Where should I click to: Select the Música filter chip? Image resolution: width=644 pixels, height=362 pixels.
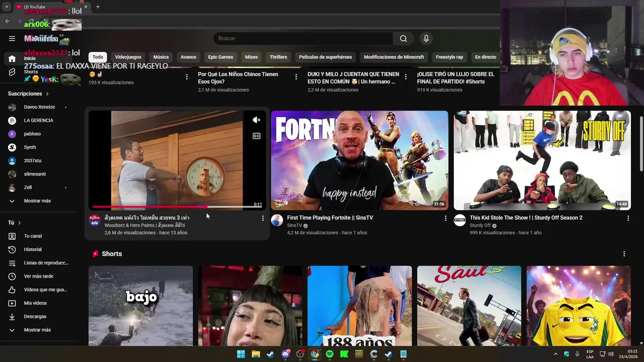click(x=160, y=57)
